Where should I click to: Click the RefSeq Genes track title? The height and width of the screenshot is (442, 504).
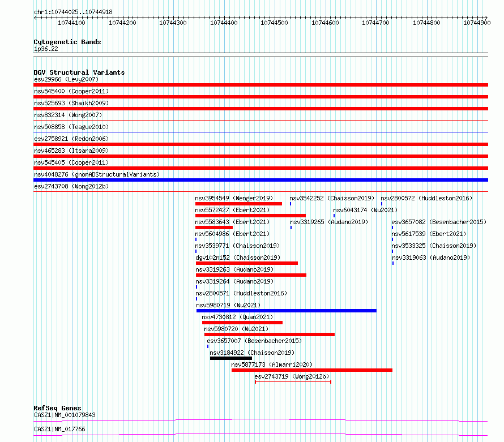tap(58, 408)
